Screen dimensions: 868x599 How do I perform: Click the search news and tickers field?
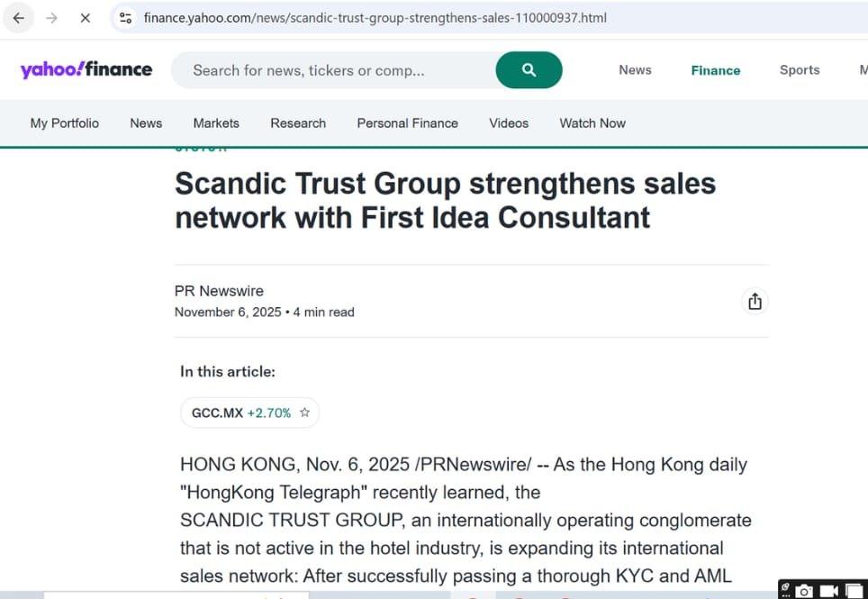[333, 70]
